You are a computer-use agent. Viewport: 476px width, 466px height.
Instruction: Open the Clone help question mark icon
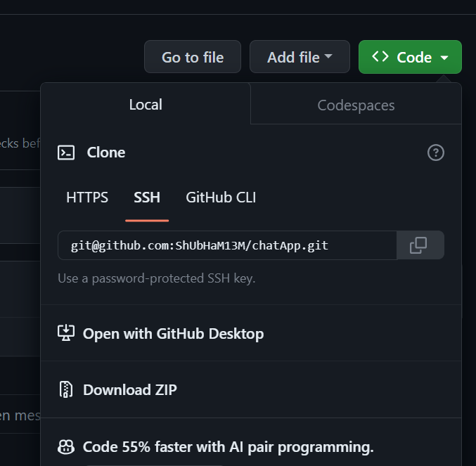coord(436,153)
